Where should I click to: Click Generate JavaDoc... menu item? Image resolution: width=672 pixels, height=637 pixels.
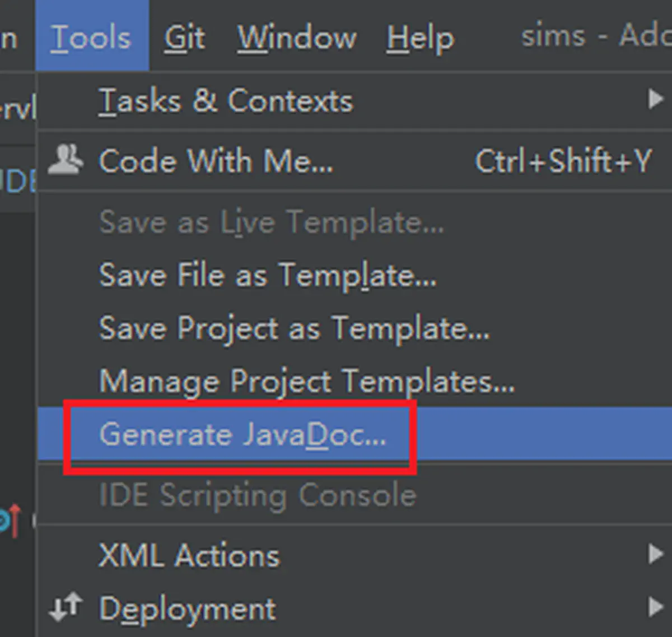[x=355, y=434]
